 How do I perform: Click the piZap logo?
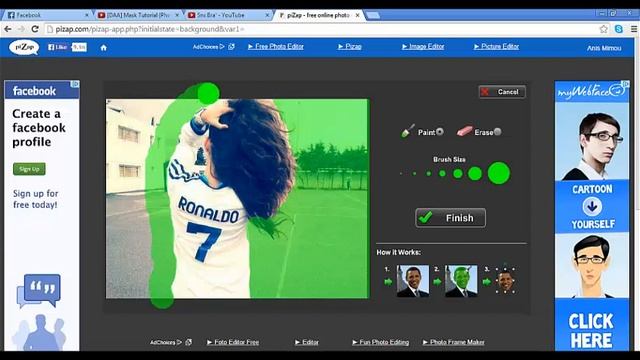point(24,47)
